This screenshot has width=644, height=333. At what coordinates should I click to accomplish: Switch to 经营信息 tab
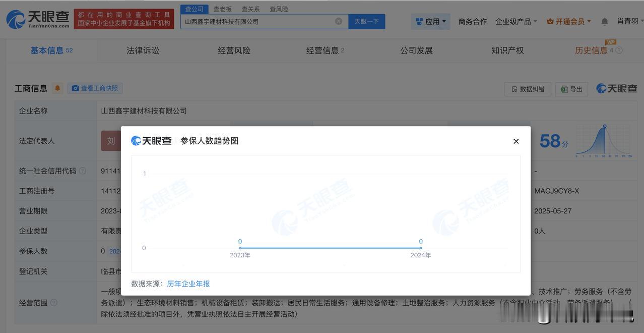point(325,50)
